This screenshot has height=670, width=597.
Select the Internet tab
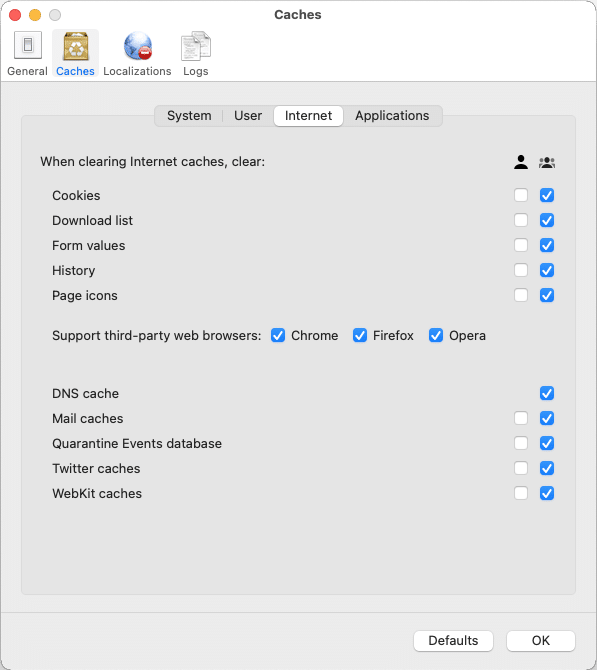click(x=308, y=116)
